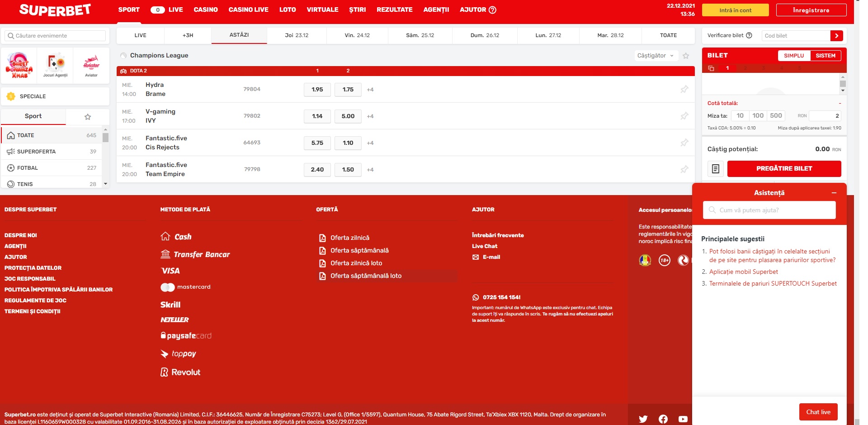Click the WhatsApp number 0725 154 154
This screenshot has height=425, width=868.
496,297
